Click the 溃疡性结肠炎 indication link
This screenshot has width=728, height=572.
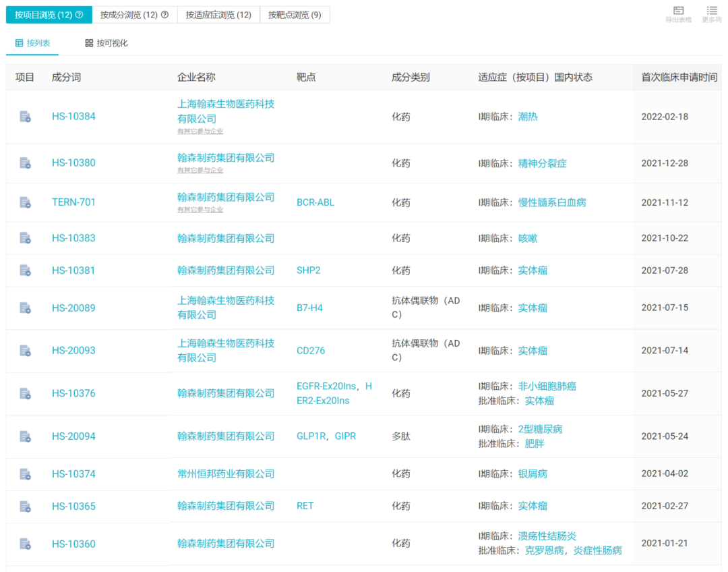tap(547, 536)
